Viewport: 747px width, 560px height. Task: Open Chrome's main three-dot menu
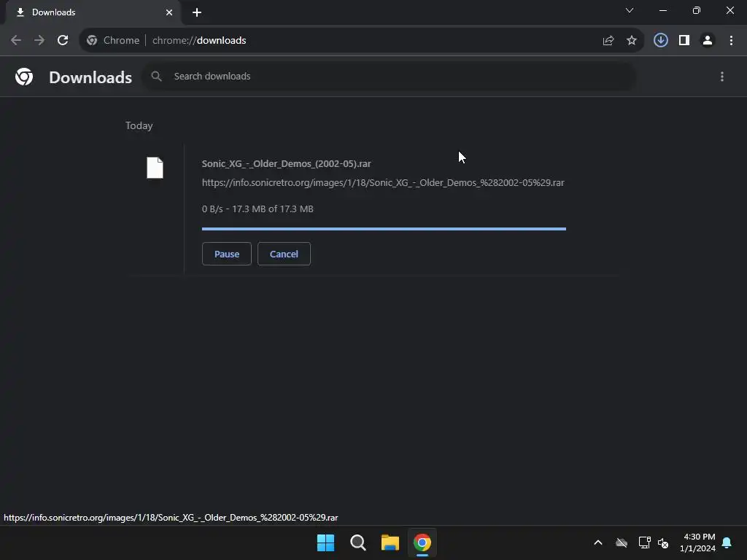(731, 41)
